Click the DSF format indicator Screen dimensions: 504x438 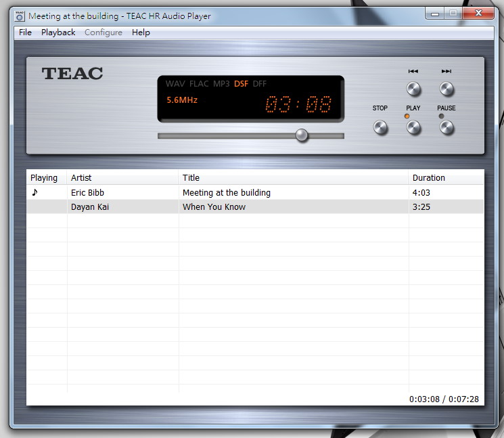click(x=241, y=84)
